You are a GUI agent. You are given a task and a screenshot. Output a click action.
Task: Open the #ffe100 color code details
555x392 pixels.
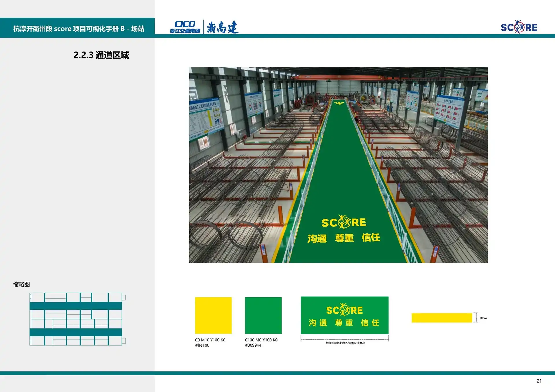click(203, 345)
